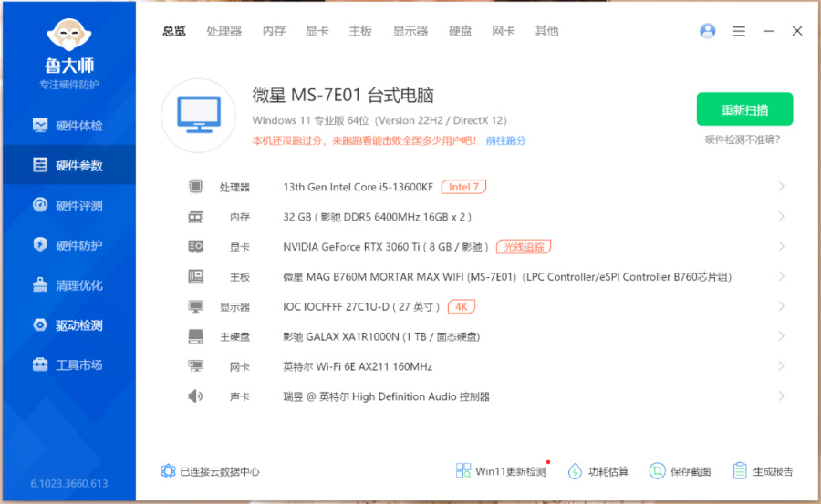
Task: Click 生成报告 button
Action: pyautogui.click(x=763, y=471)
